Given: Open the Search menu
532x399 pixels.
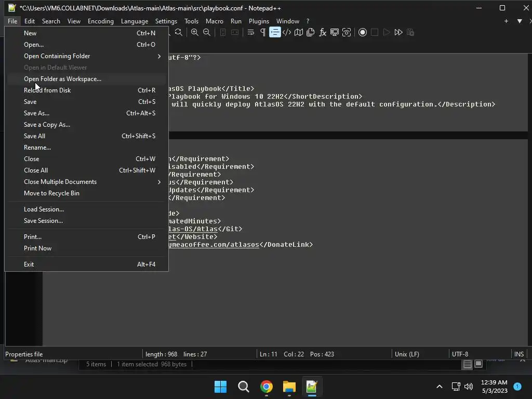Looking at the screenshot, I should (x=51, y=21).
